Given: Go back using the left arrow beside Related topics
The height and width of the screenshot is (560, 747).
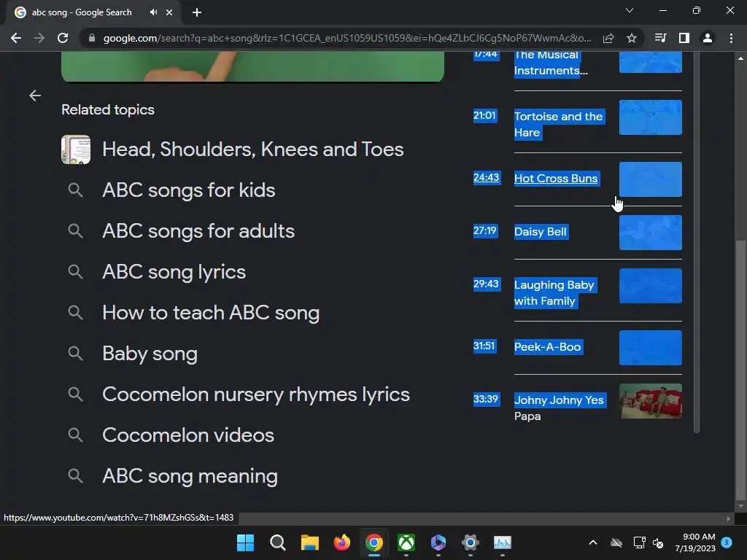Looking at the screenshot, I should pos(35,96).
